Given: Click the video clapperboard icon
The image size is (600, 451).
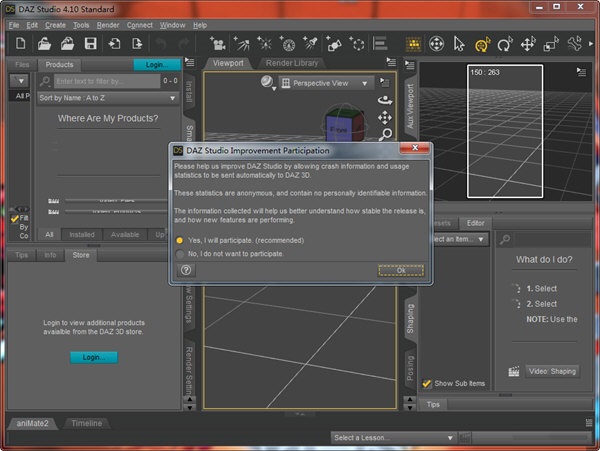Looking at the screenshot, I should tap(514, 371).
